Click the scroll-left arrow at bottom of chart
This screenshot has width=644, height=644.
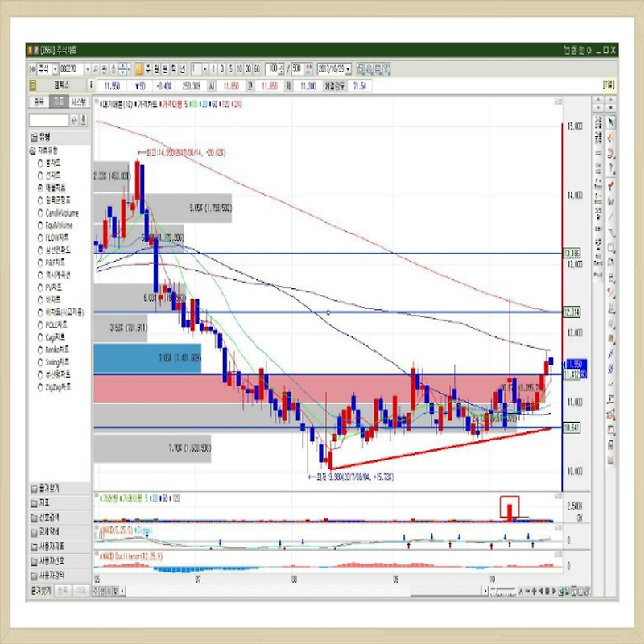point(123,591)
